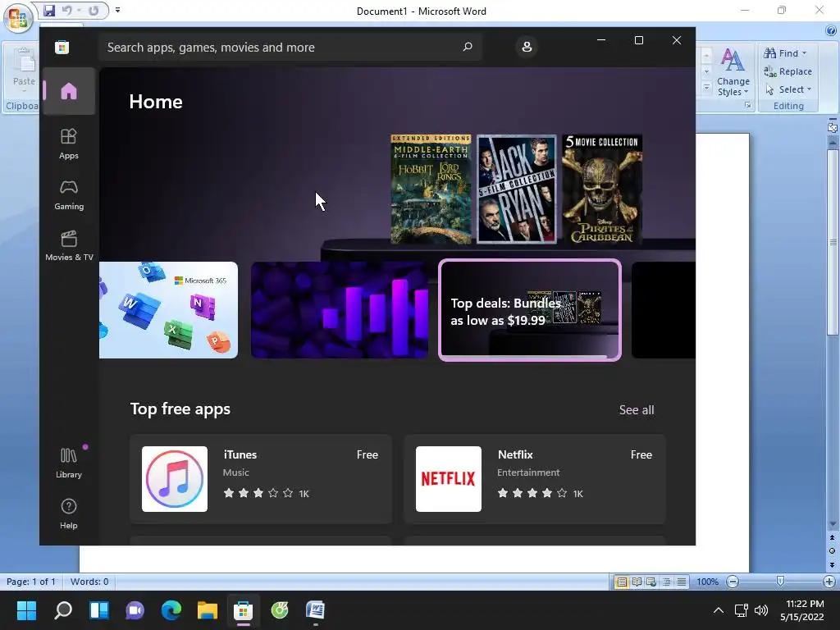Open the purple bars banner card

(340, 310)
